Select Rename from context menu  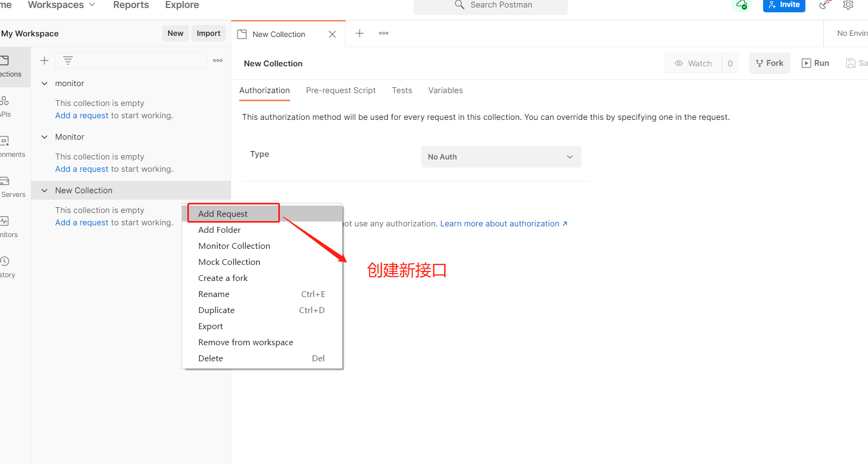262,294
